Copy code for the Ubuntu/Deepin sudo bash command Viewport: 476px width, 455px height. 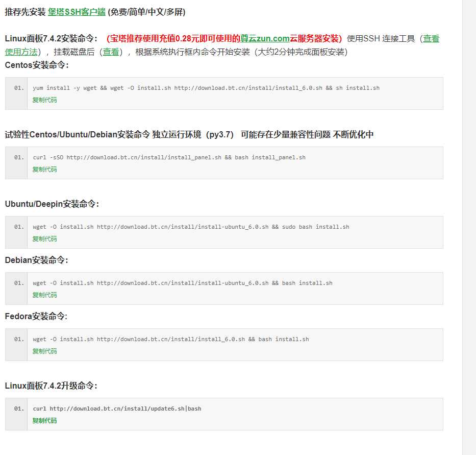point(44,239)
